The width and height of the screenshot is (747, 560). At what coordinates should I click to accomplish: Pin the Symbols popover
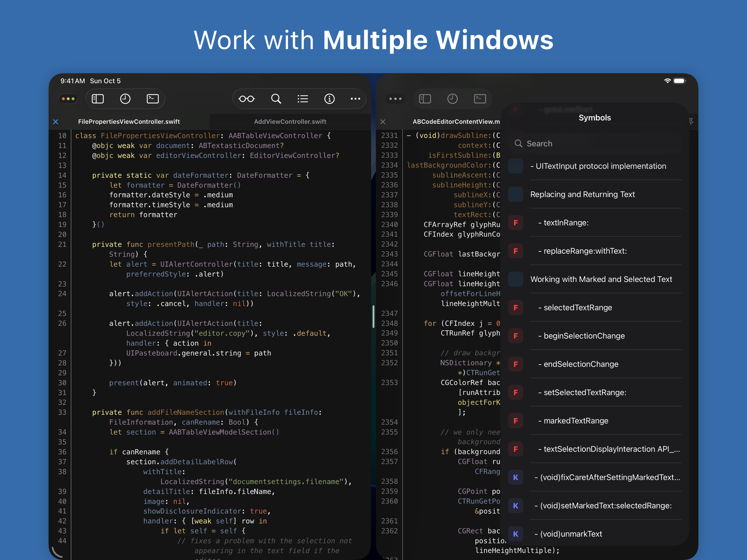pyautogui.click(x=691, y=121)
